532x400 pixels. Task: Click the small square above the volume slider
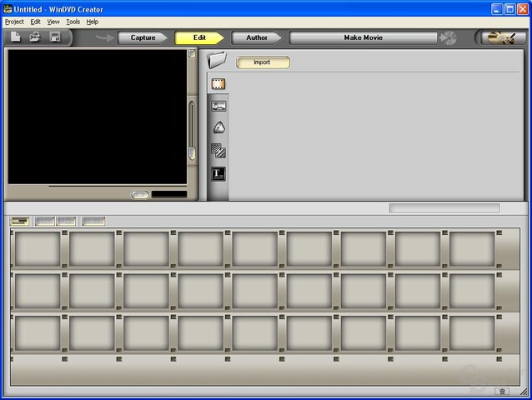(x=192, y=53)
